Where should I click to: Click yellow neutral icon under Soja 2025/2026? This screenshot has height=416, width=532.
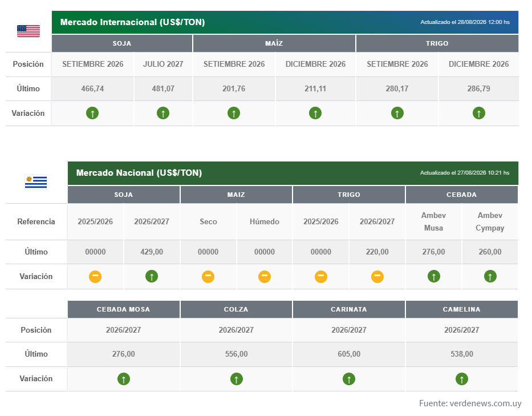coord(95,276)
